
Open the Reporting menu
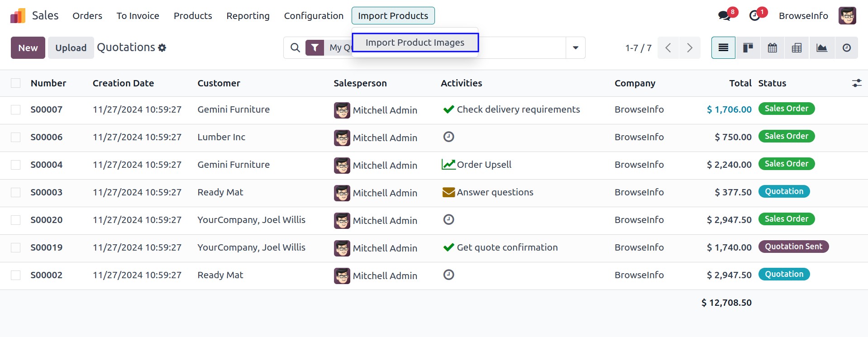(x=248, y=16)
